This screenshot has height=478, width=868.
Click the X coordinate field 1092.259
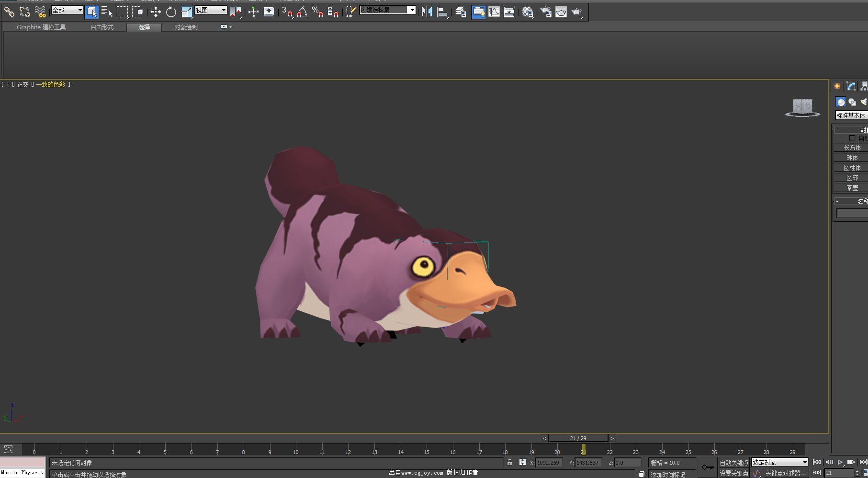[x=548, y=463]
